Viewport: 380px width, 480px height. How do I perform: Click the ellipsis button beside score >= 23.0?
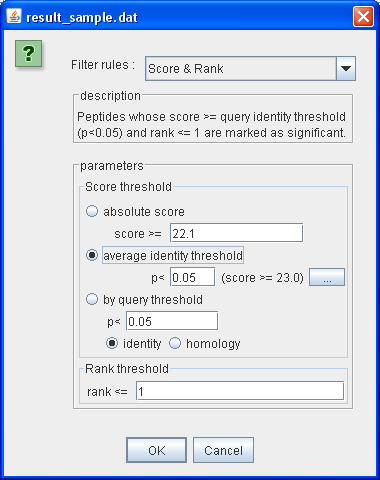coord(327,277)
